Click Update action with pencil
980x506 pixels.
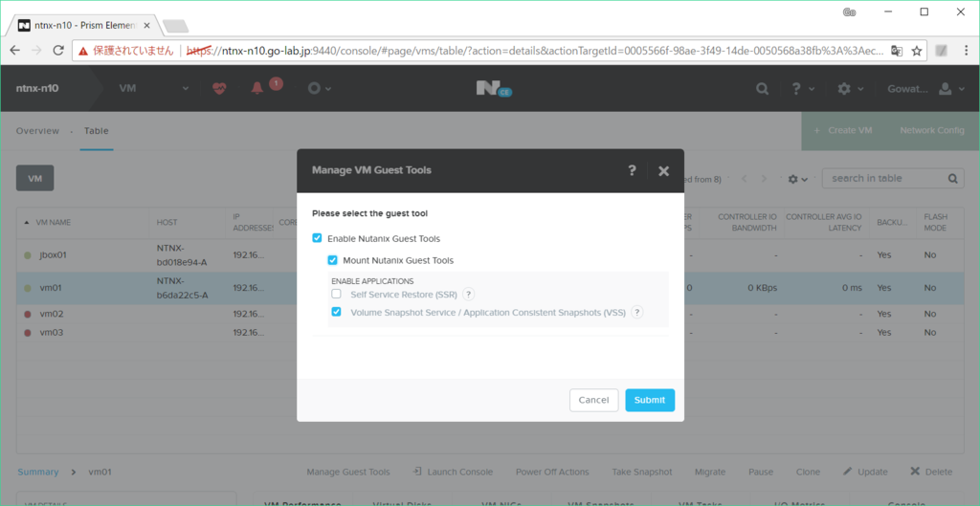[865, 473]
